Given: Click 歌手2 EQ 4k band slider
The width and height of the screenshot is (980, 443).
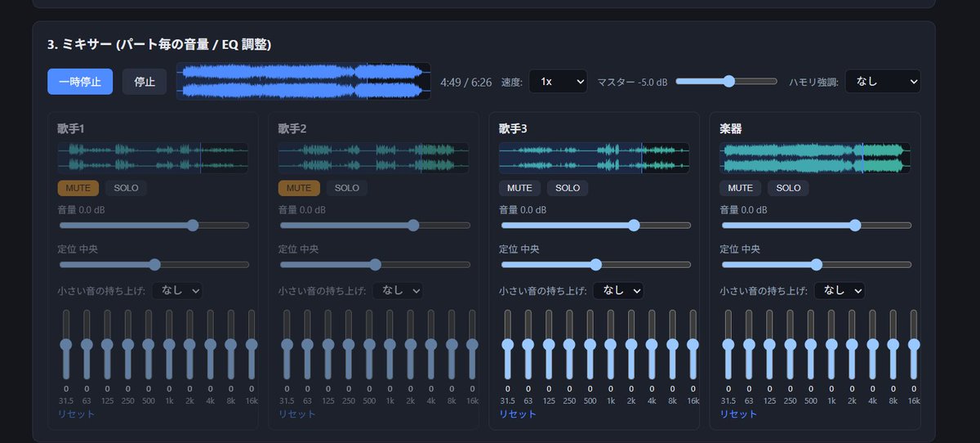Looking at the screenshot, I should 431,345.
